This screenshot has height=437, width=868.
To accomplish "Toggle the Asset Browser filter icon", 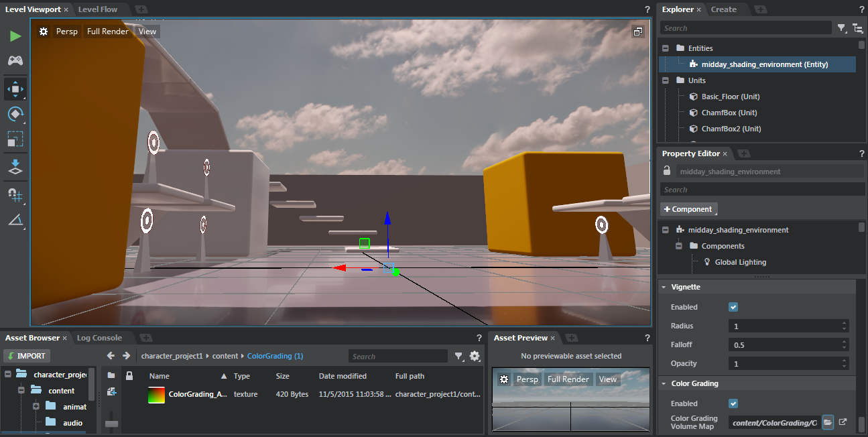I will (x=459, y=356).
